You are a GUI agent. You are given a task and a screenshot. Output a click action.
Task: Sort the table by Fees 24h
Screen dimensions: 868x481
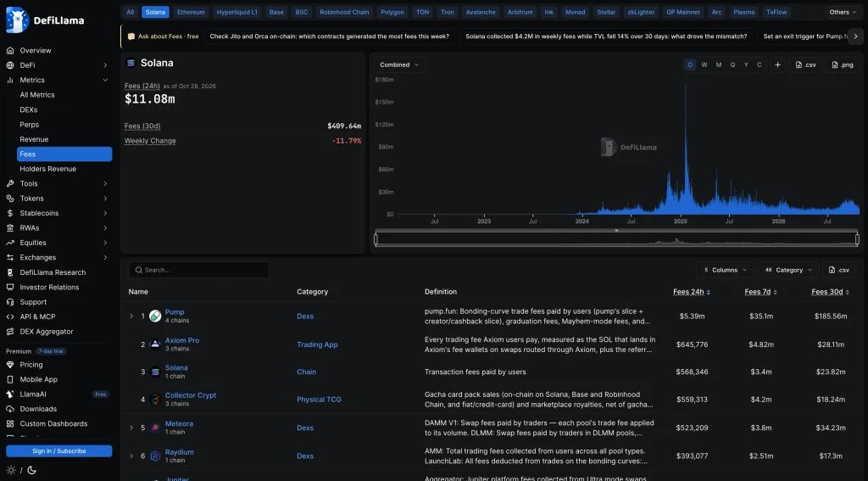692,292
